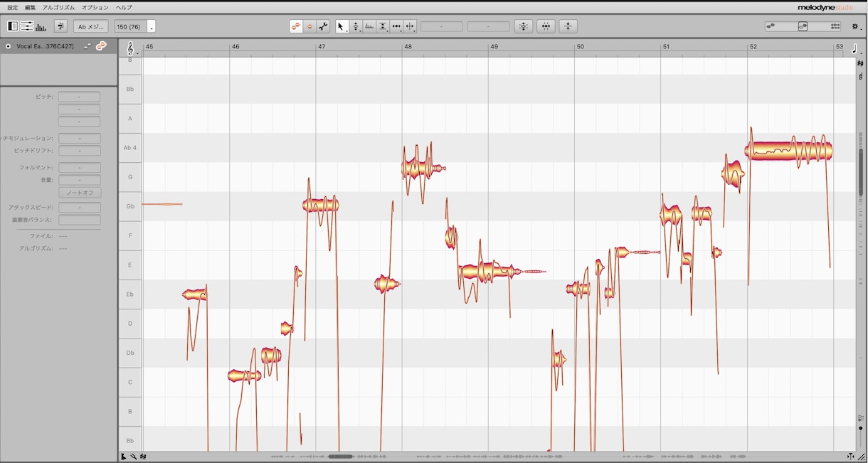Toggle the track list pane icon

coord(13,26)
